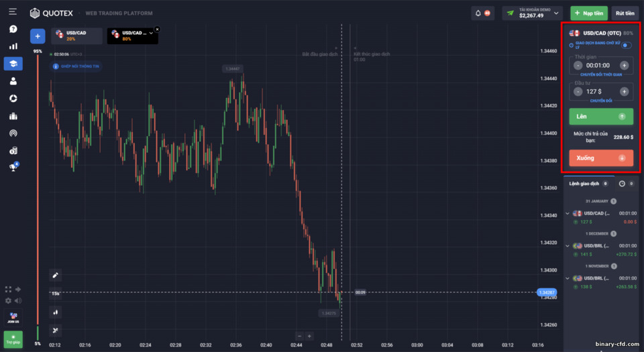Open the trophy tournaments icon
This screenshot has width=644, height=352.
[x=13, y=166]
